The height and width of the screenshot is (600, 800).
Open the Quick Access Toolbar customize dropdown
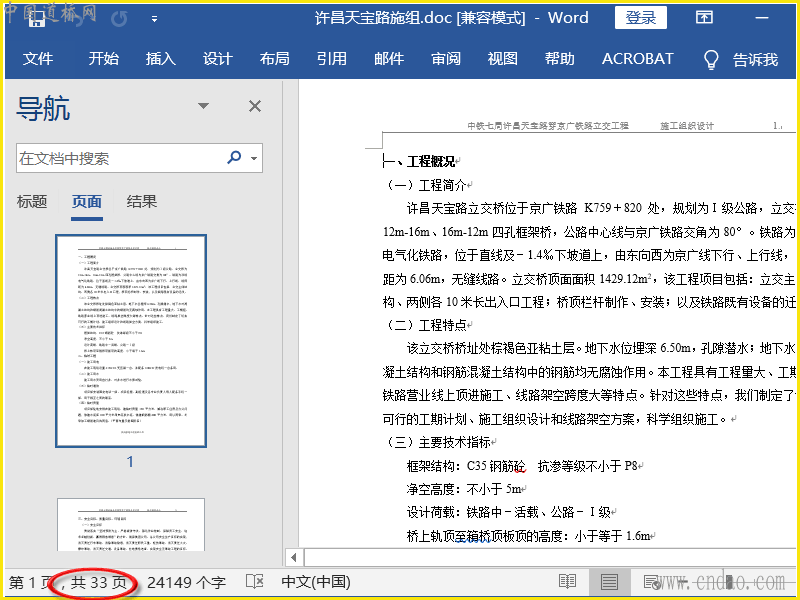pyautogui.click(x=154, y=19)
